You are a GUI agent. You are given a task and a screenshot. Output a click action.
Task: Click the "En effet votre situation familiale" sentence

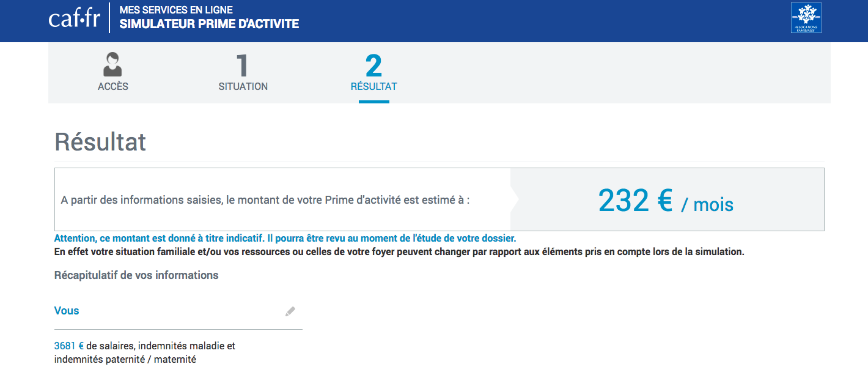[x=399, y=252]
